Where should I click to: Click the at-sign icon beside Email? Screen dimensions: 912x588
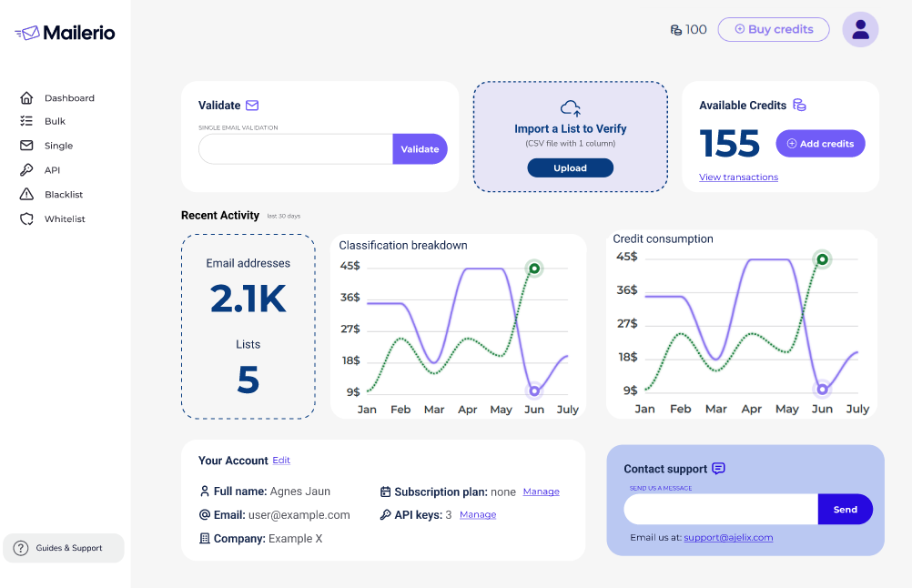coord(205,514)
